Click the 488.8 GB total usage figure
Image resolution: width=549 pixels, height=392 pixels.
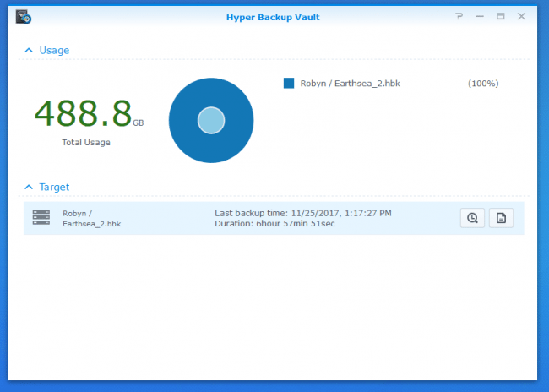[84, 112]
